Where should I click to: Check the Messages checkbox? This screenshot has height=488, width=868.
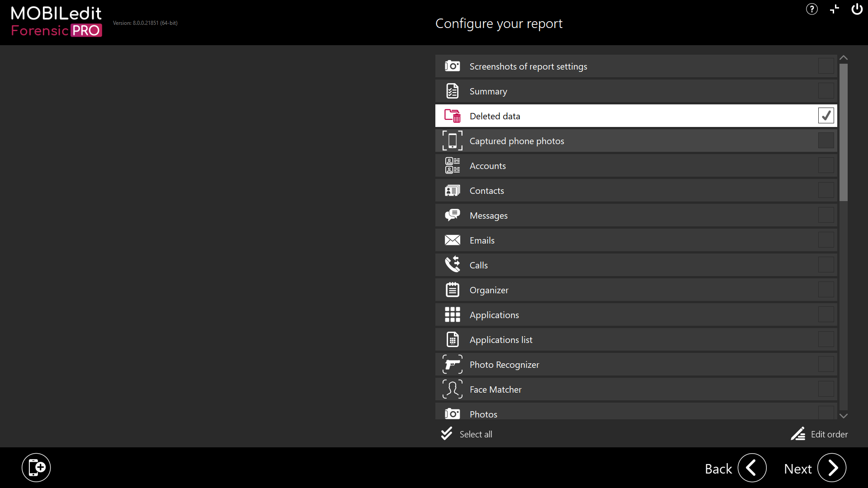(826, 215)
